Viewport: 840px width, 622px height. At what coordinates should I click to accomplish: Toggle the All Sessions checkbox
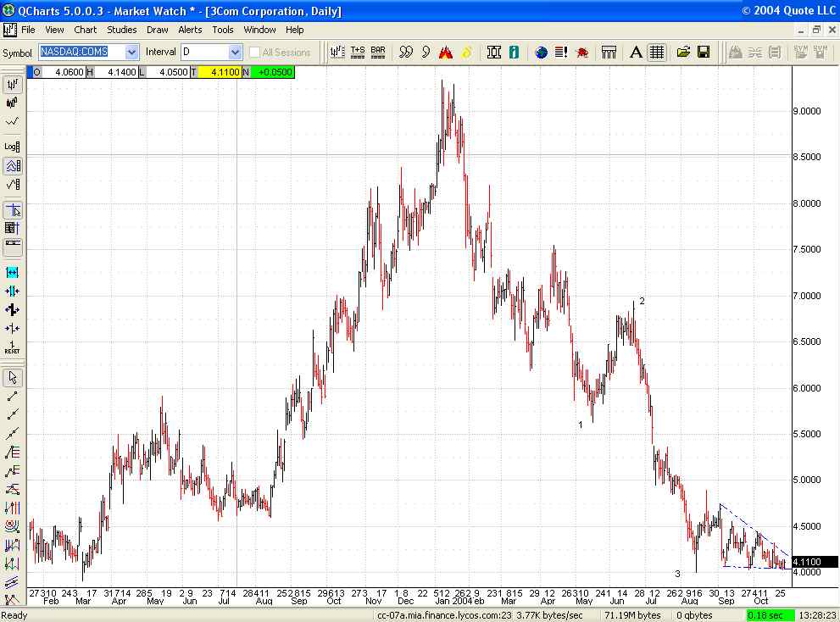point(254,52)
